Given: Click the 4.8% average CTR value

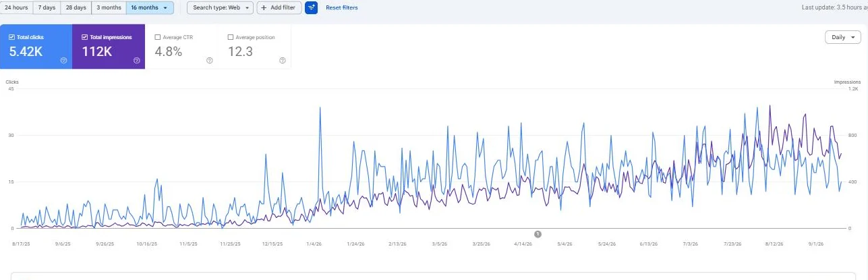Looking at the screenshot, I should 169,51.
